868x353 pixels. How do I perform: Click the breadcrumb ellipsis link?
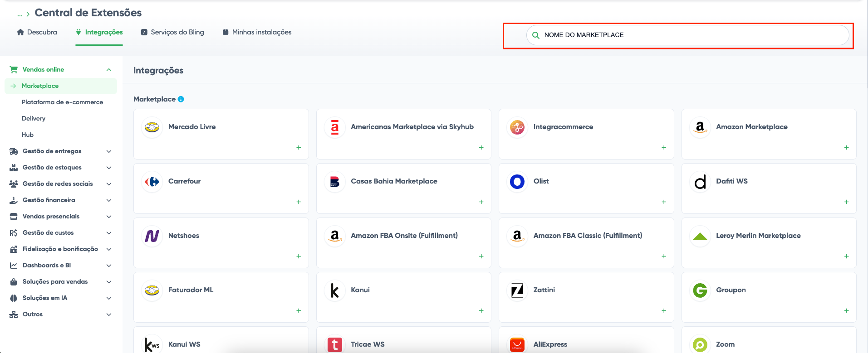pos(20,15)
